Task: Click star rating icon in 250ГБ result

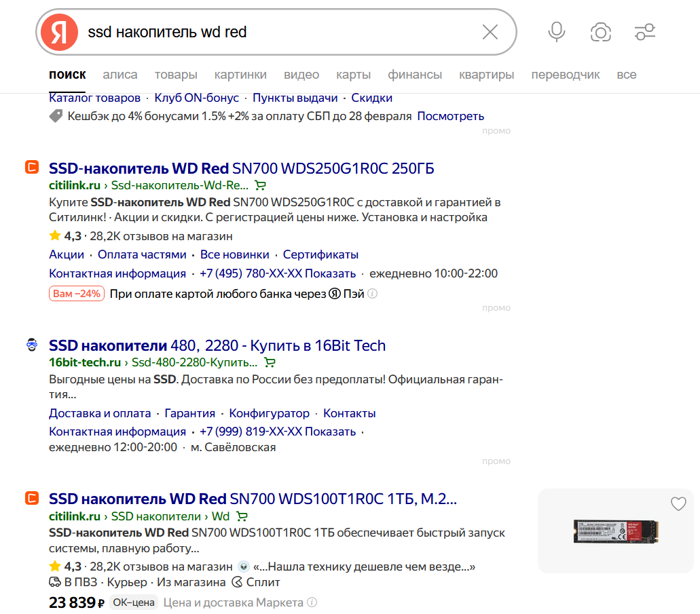Action: tap(55, 235)
